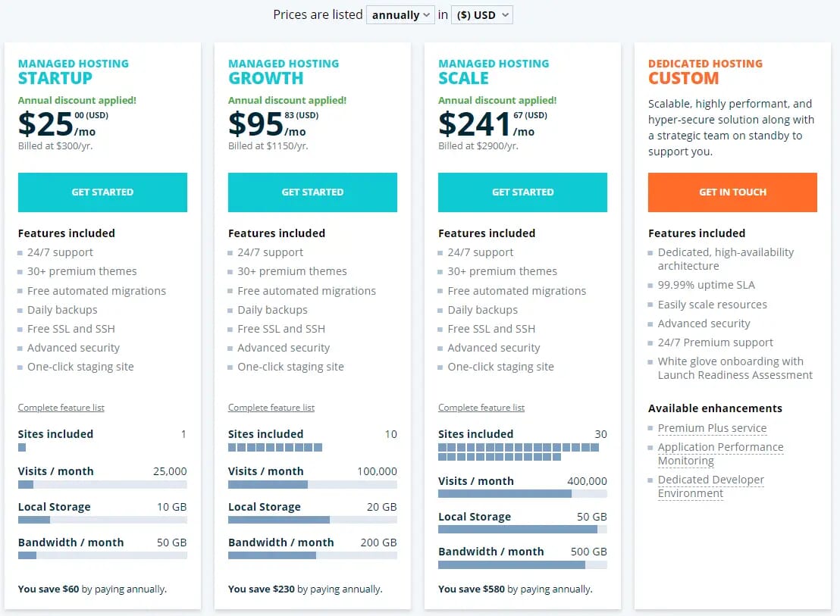Viewport: 840px width, 616px height.
Task: Open the Startup plan's Complete feature list
Action: click(x=61, y=408)
